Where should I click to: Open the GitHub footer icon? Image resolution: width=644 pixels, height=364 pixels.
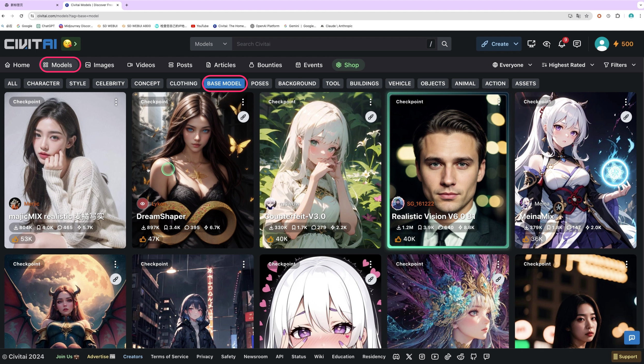click(x=474, y=357)
